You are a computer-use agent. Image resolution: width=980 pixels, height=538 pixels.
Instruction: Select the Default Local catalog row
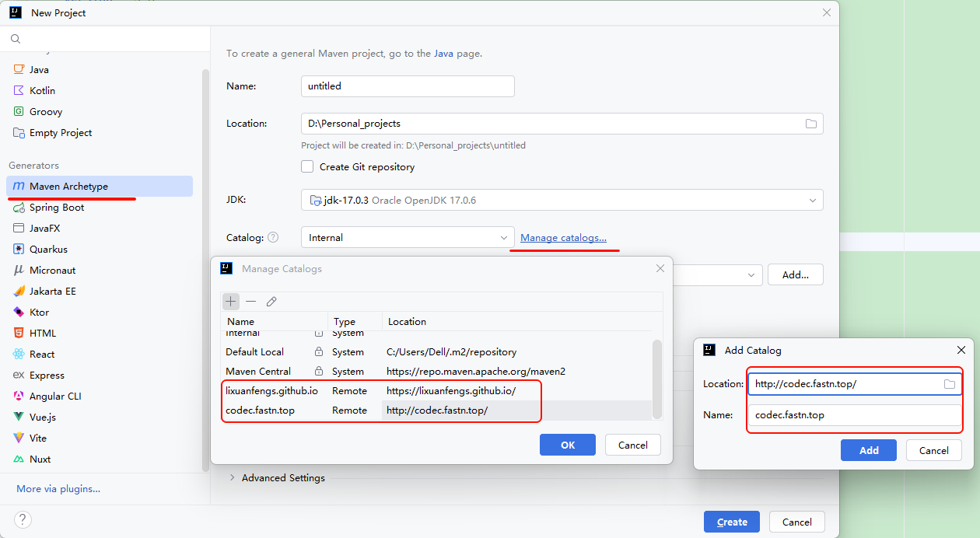click(x=436, y=351)
